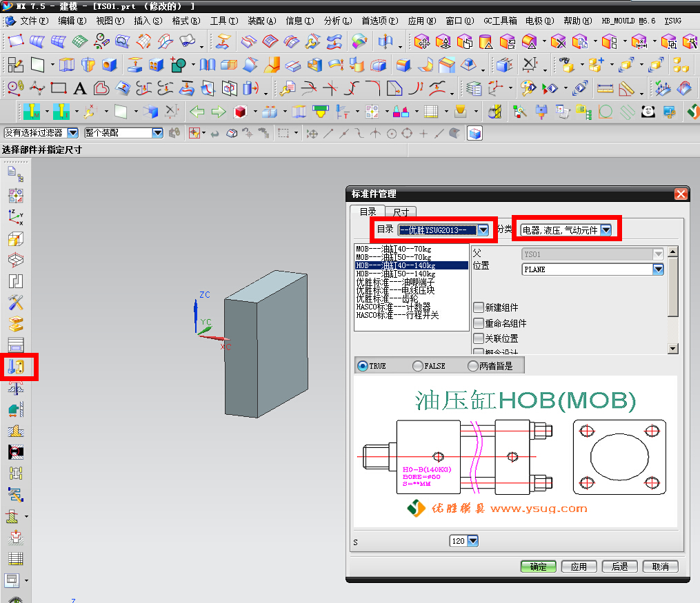This screenshot has width=700, height=603.
Task: Click the red cube icon in toolbar
Action: (240, 112)
